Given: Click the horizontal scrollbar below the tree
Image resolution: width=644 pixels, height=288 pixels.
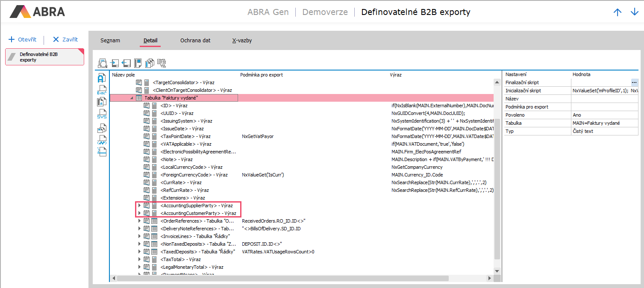Looking at the screenshot, I should 283,278.
